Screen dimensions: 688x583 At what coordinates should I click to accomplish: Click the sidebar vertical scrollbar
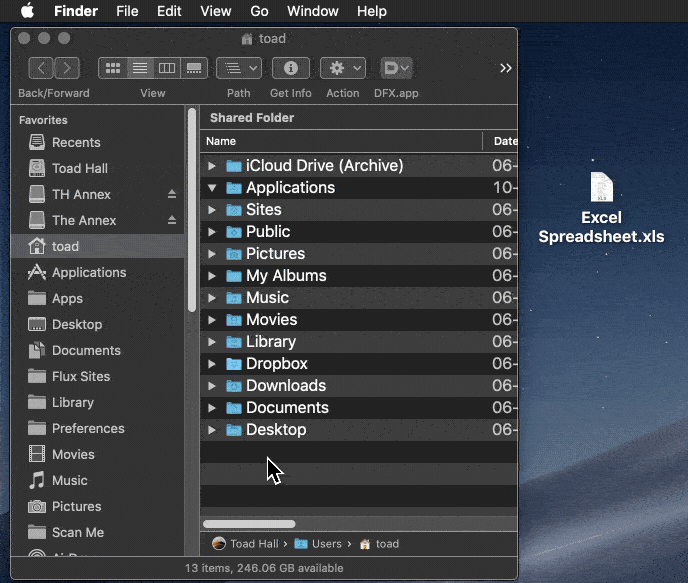[x=192, y=210]
